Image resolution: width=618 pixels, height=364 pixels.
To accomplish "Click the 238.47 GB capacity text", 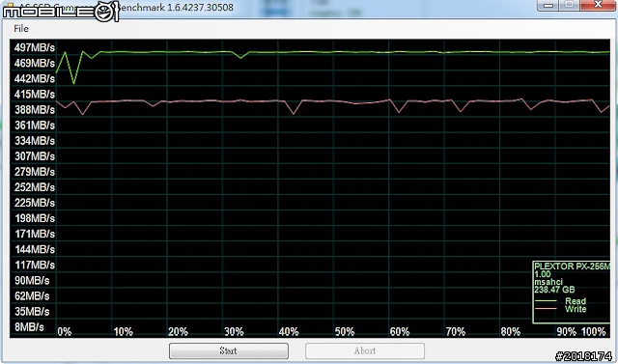I will [x=554, y=290].
